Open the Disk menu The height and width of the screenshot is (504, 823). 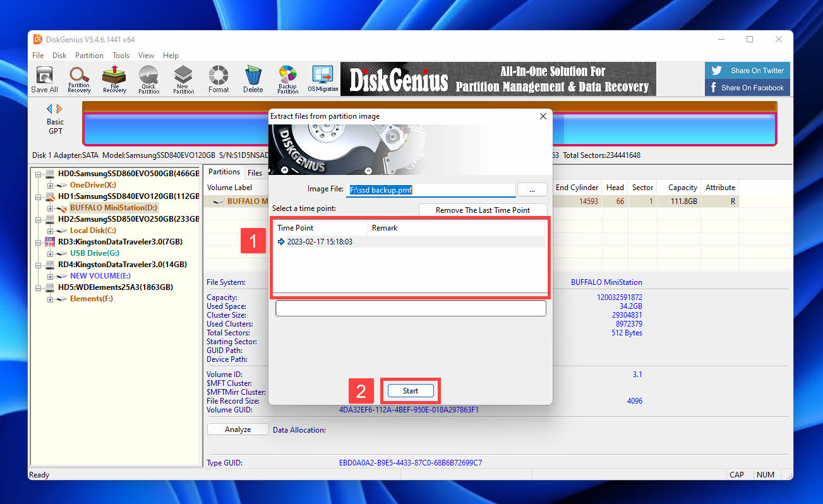coord(59,56)
